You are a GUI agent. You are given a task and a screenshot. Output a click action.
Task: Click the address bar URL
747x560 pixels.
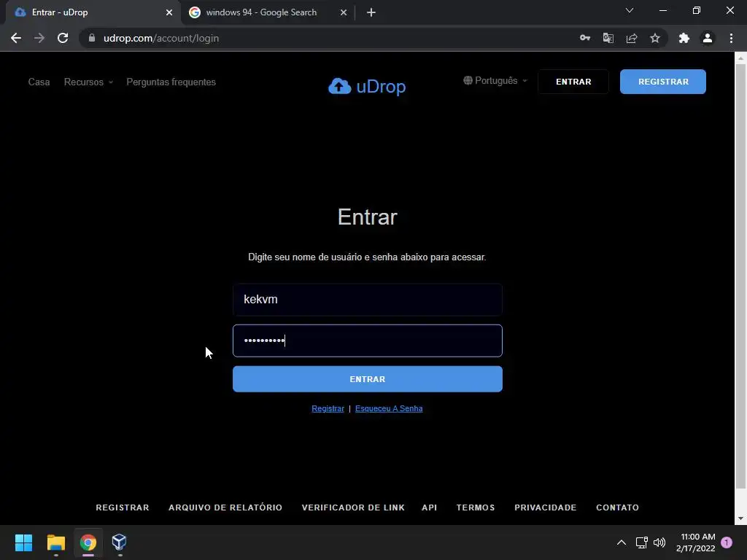coord(161,38)
